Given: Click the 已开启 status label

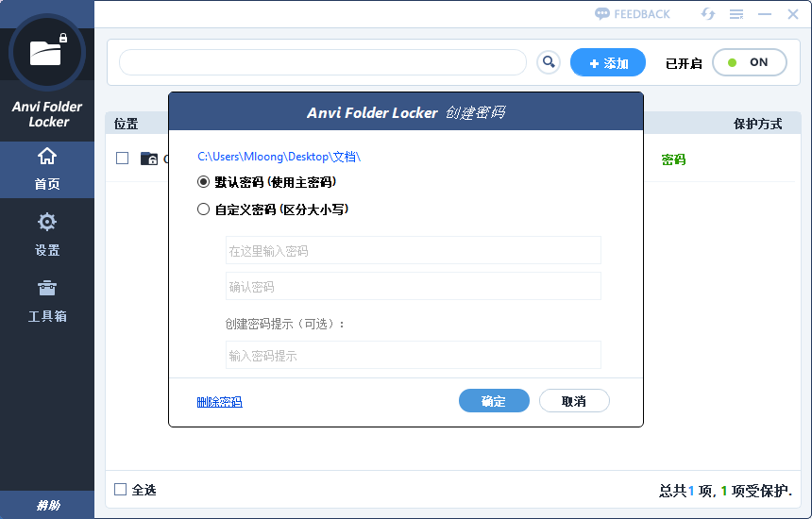Looking at the screenshot, I should tap(684, 63).
